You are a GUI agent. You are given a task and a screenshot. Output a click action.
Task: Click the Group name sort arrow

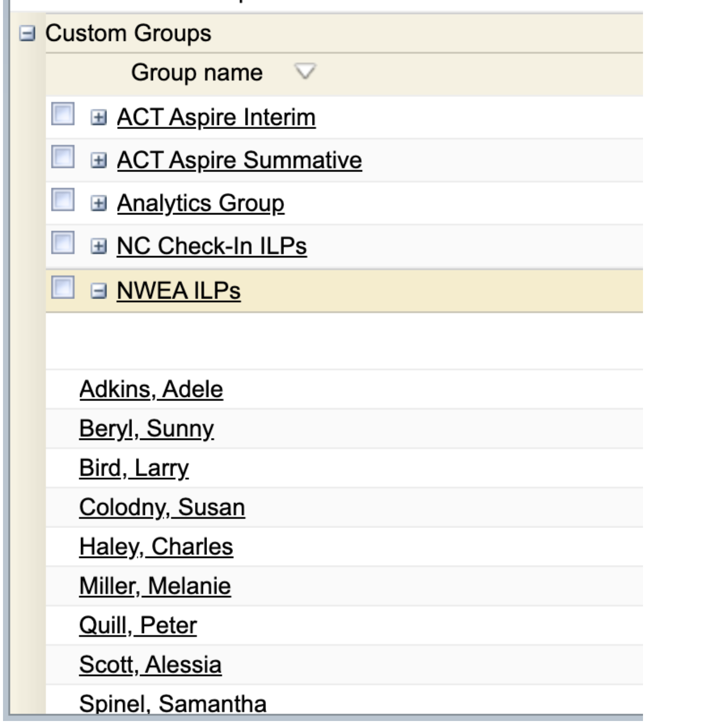point(304,72)
